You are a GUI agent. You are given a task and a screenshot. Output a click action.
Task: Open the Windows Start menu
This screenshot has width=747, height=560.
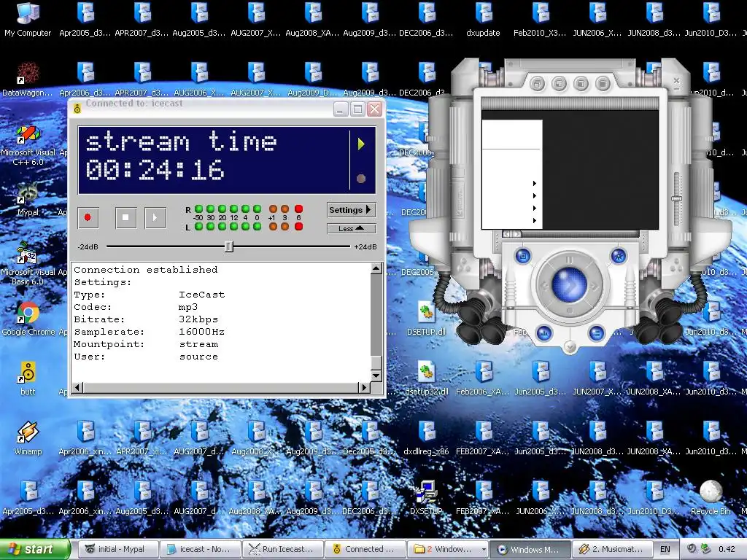(x=34, y=549)
